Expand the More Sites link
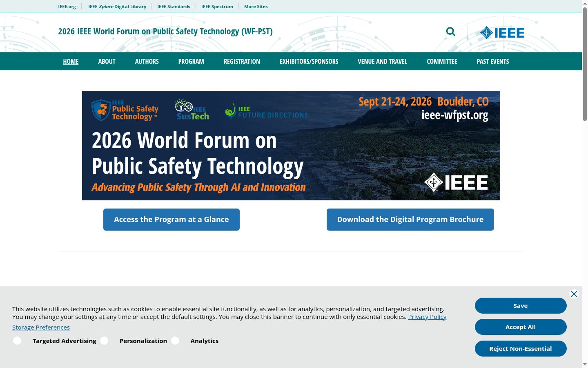The width and height of the screenshot is (588, 368). 256,7
